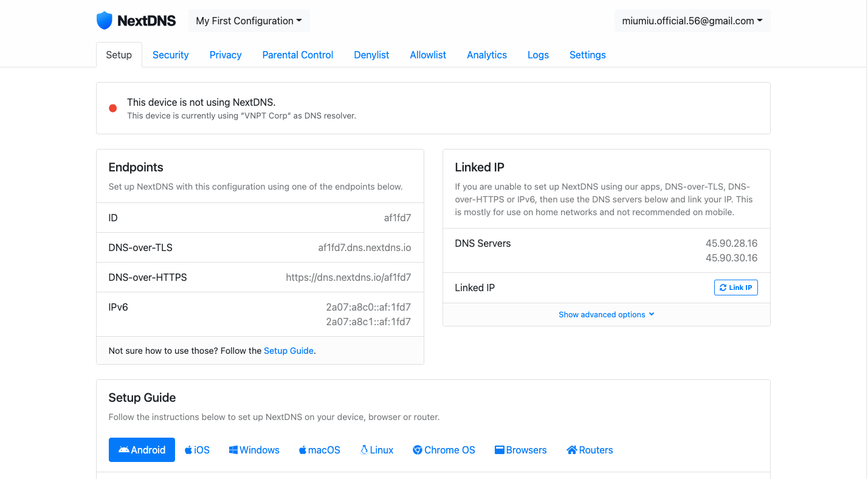Switch to the Security tab
This screenshot has height=479, width=868.
point(170,55)
